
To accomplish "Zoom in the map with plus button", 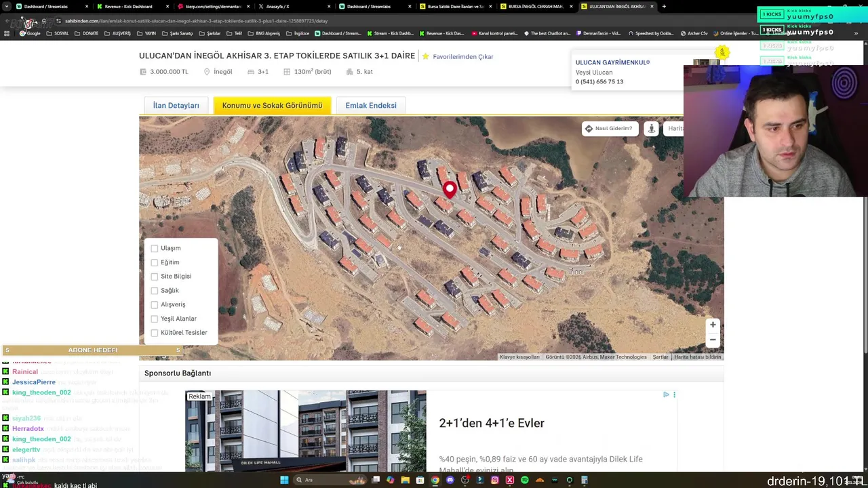I will [713, 325].
